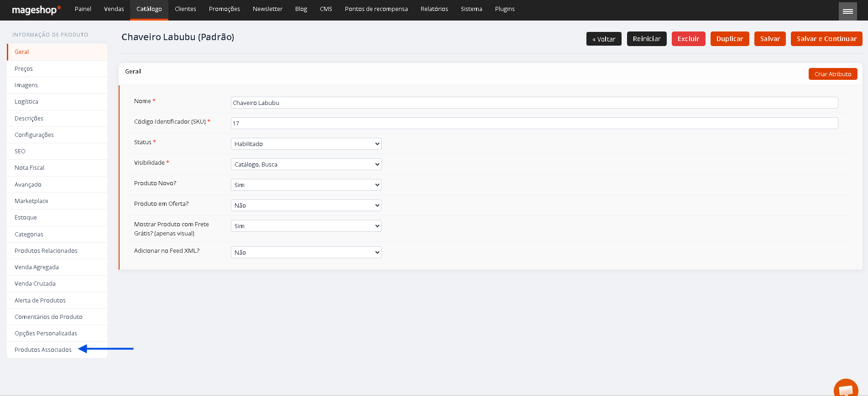Open the Adicionar no Feed XML dropdown

tap(306, 252)
